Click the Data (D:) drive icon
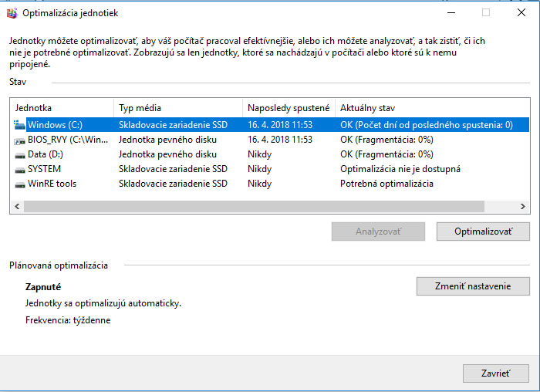Screen dimensions: 540x392 (19, 154)
